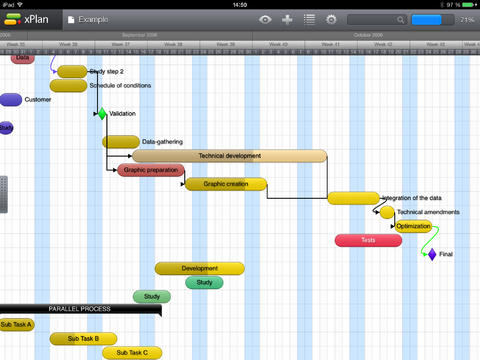480x360 pixels.
Task: Select the Graphic creation task bar
Action: [x=226, y=184]
